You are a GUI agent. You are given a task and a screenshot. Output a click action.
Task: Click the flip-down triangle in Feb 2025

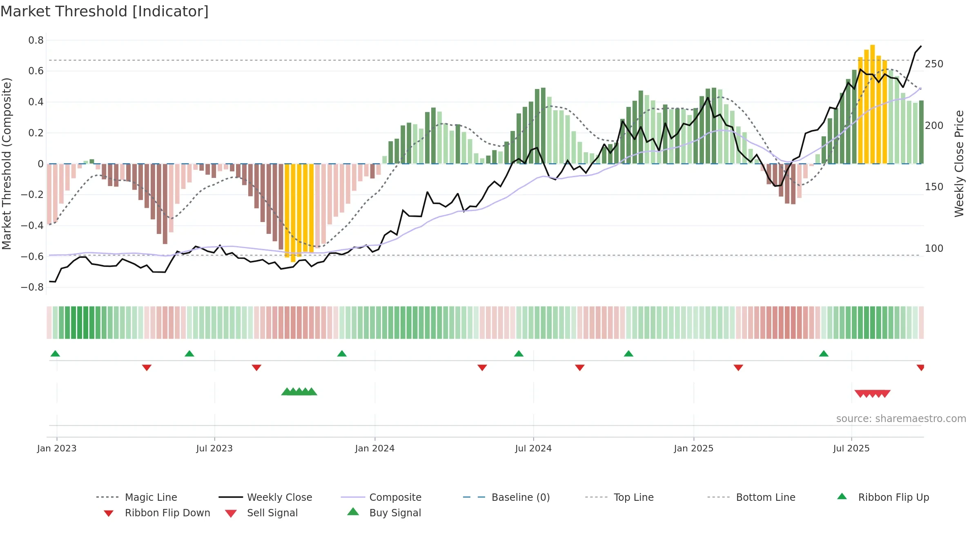738,368
